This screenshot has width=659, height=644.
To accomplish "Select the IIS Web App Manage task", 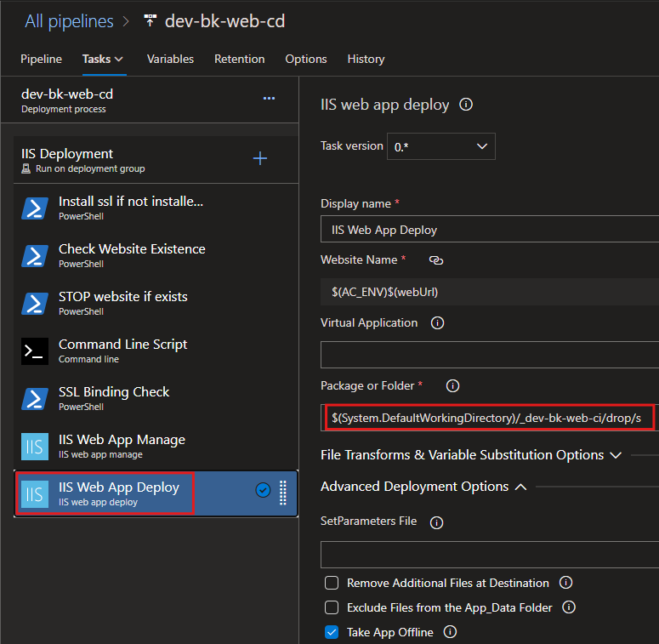I will click(156, 446).
